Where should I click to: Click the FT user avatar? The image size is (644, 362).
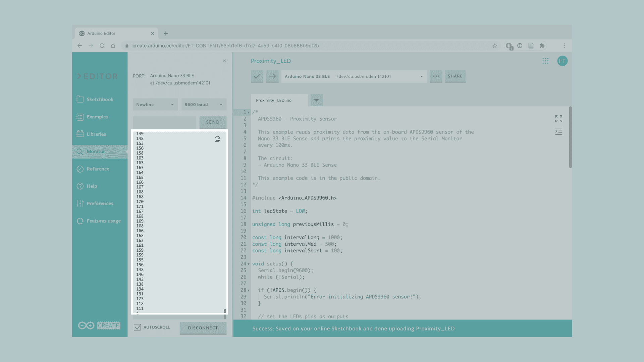[x=562, y=61]
